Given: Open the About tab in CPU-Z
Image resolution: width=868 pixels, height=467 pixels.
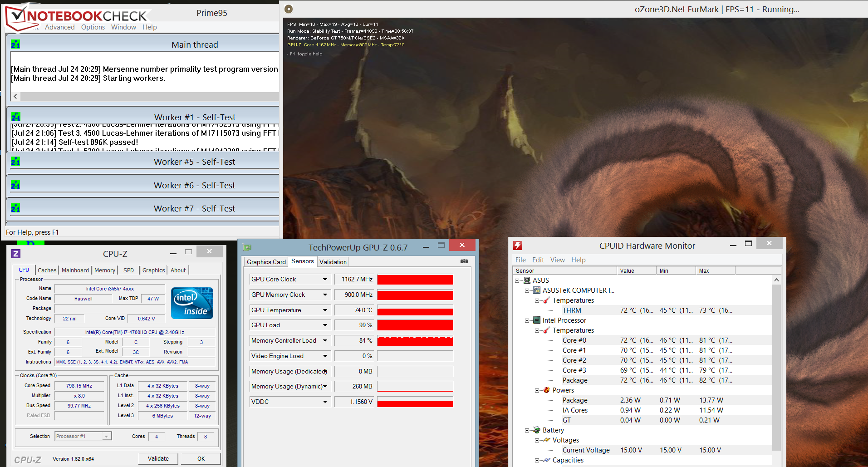Looking at the screenshot, I should [x=178, y=270].
